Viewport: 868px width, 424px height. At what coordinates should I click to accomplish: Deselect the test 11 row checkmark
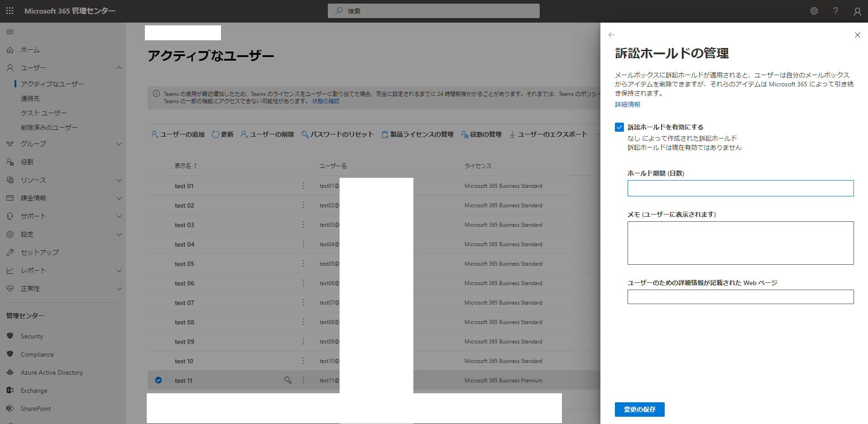tap(158, 380)
